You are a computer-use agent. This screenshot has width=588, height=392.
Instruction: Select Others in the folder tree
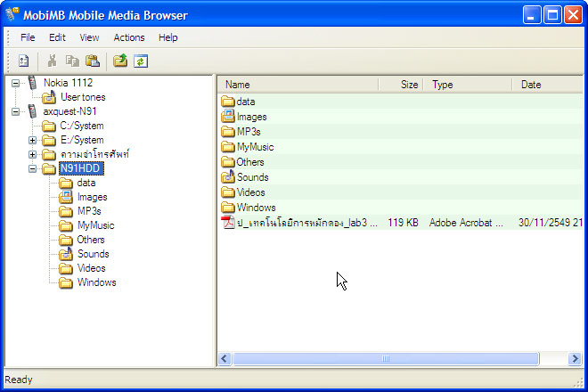pos(91,240)
